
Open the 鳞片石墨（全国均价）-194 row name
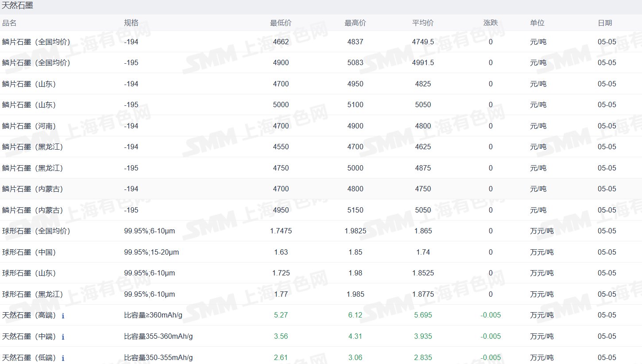pyautogui.click(x=36, y=42)
